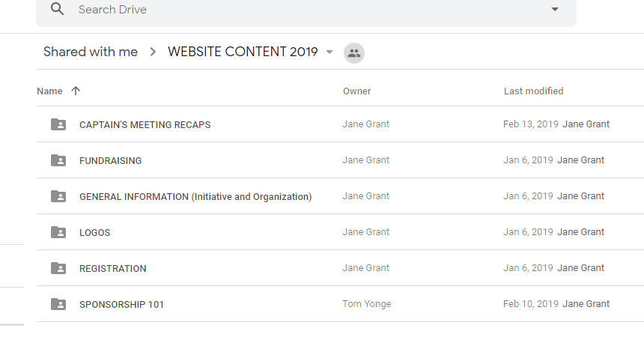This screenshot has height=349, width=644.
Task: Click SPONSORSHIP 101 folder icon
Action: tap(58, 304)
